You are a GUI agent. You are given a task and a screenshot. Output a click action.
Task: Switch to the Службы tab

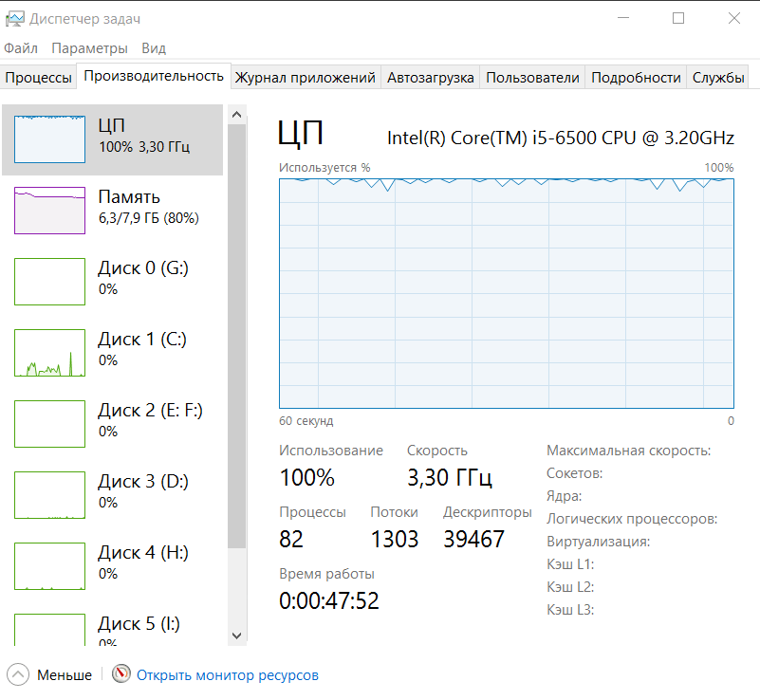tap(718, 78)
